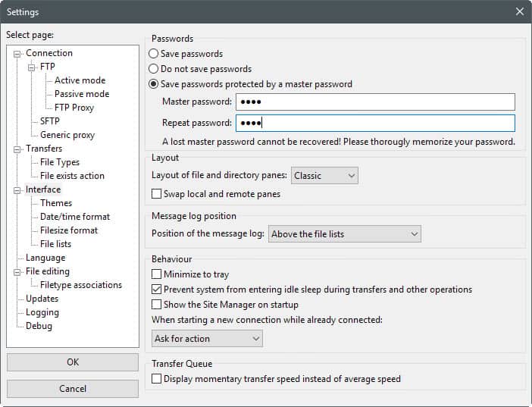Select File lists in the tree
This screenshot has width=532, height=407.
pyautogui.click(x=55, y=244)
